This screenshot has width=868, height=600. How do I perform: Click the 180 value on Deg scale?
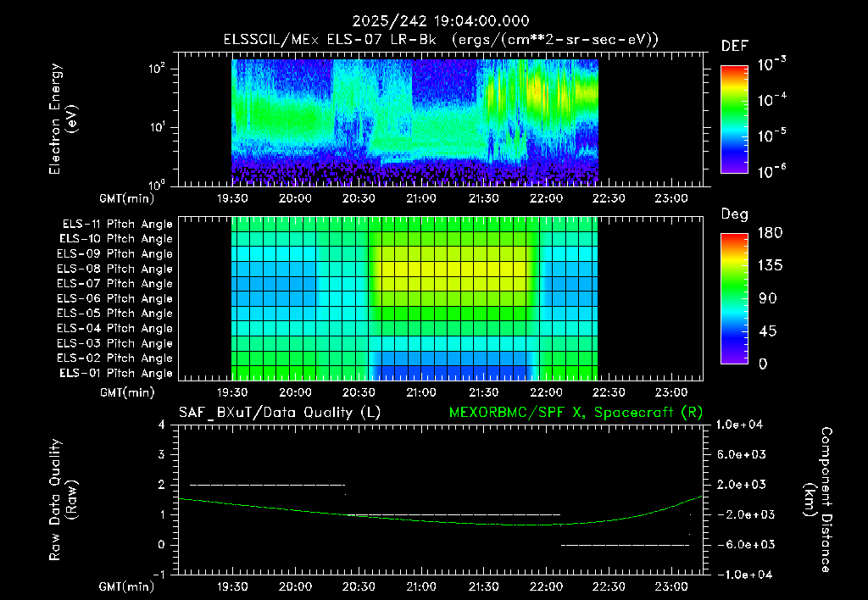point(770,232)
